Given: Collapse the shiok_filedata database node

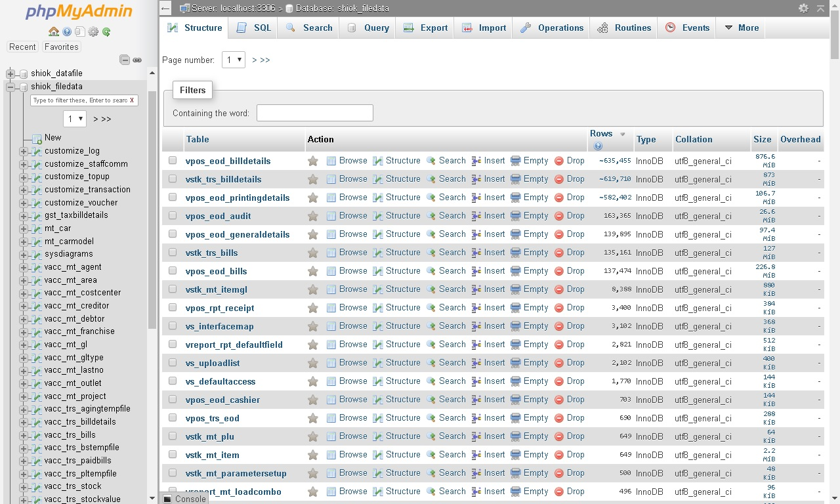Looking at the screenshot, I should point(10,87).
